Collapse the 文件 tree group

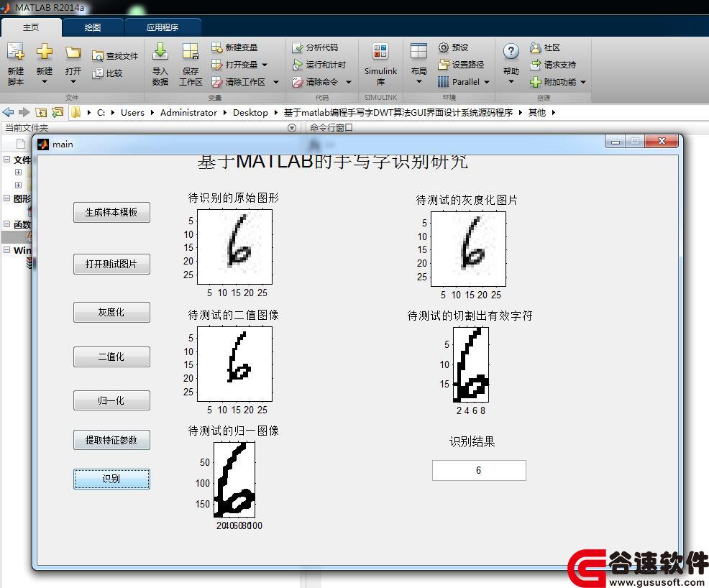click(x=6, y=160)
